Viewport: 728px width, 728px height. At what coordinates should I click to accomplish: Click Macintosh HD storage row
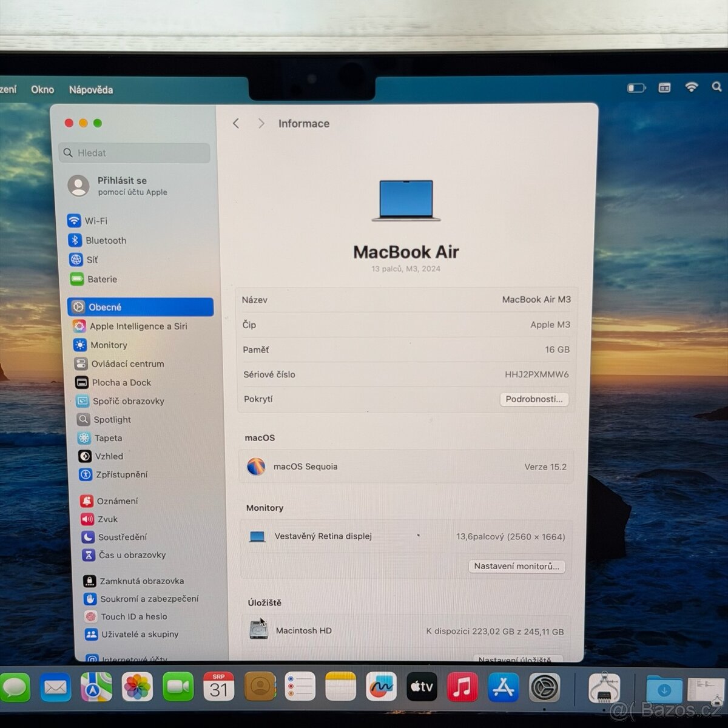coord(407,631)
